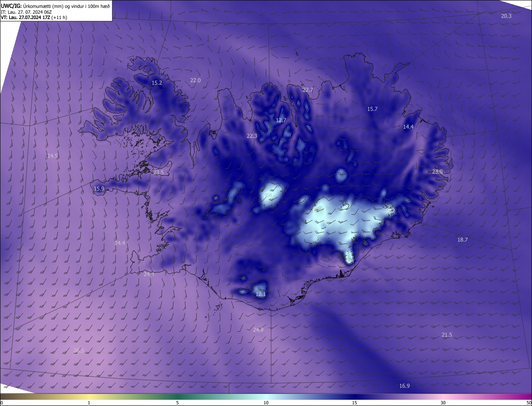This screenshot has width=532, height=406.
Task: Click the 26.3 value label
Action: [79, 351]
